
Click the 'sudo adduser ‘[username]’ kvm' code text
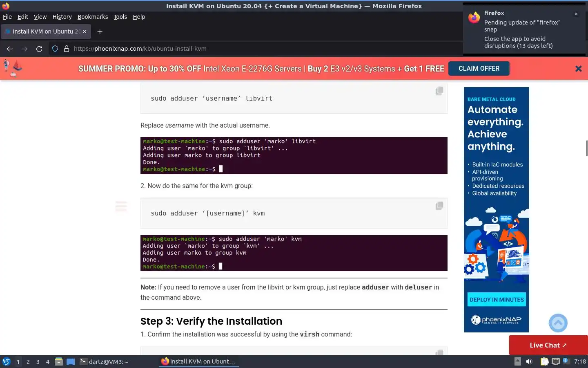coord(208,213)
